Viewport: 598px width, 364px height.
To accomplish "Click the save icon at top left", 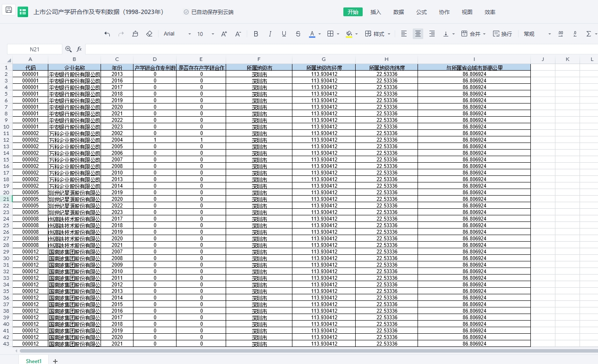I will click(9, 10).
